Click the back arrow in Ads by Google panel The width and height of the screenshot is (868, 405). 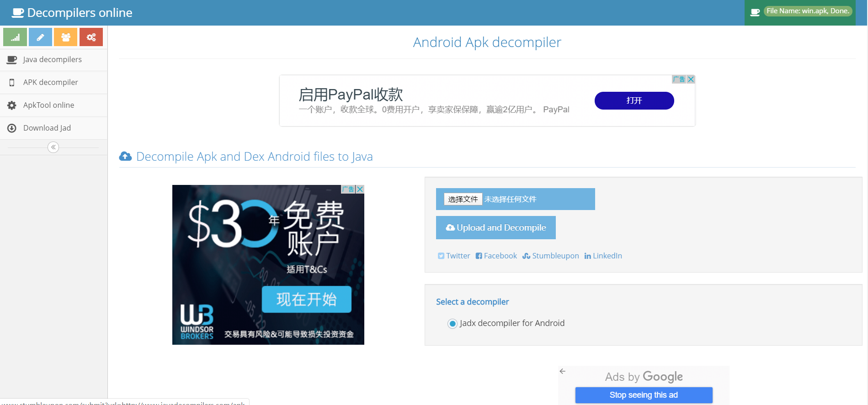pos(563,371)
